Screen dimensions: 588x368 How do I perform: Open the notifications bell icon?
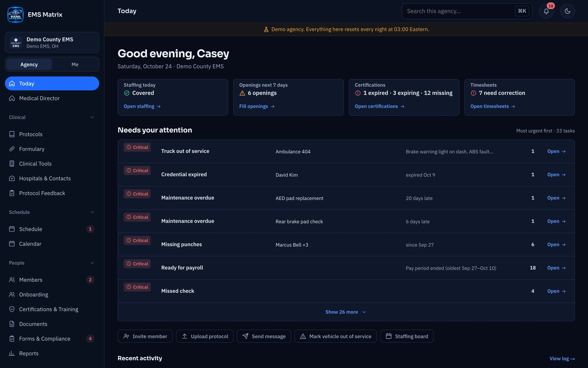[546, 11]
